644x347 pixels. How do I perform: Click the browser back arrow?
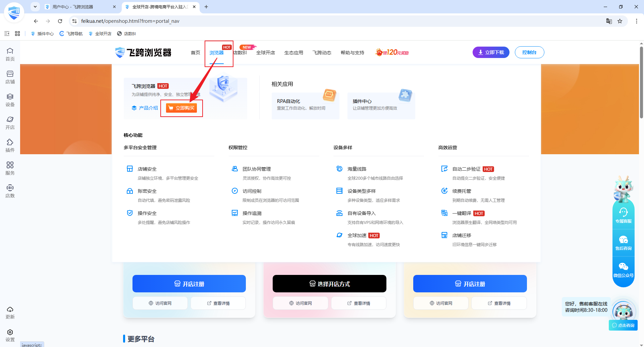pyautogui.click(x=36, y=21)
